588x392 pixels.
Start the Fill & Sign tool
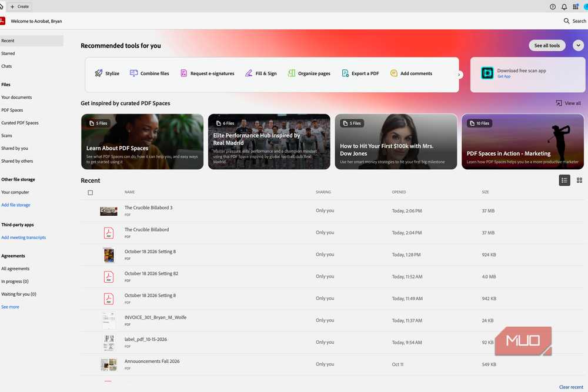pos(260,73)
